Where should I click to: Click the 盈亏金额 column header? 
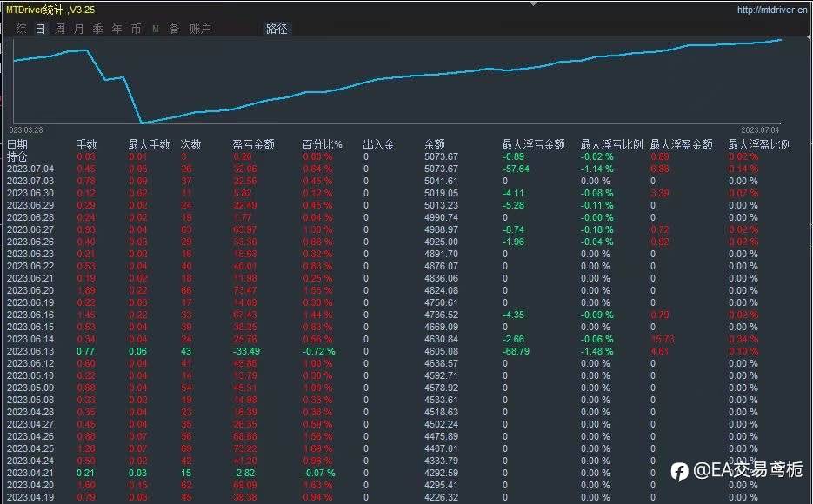pos(254,144)
